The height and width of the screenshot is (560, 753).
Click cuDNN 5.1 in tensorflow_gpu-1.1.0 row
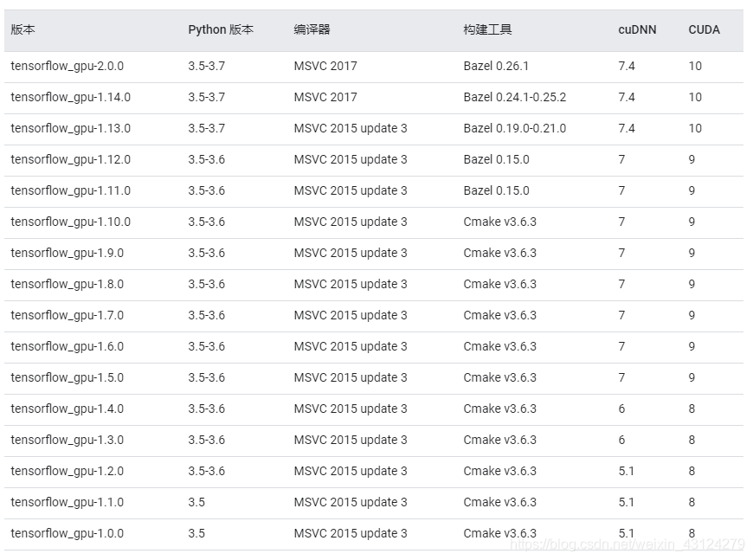[x=627, y=503]
